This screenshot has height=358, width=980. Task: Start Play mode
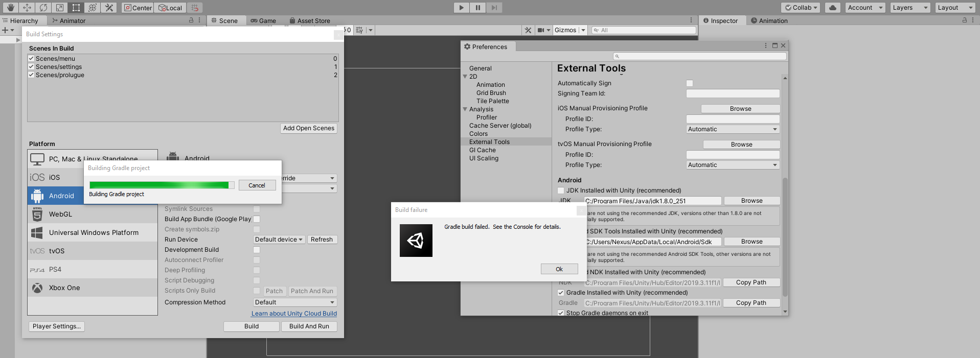point(462,8)
